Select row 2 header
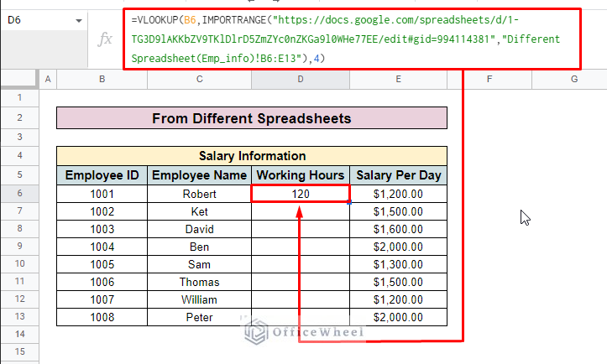This screenshot has height=364, width=607. [x=20, y=117]
